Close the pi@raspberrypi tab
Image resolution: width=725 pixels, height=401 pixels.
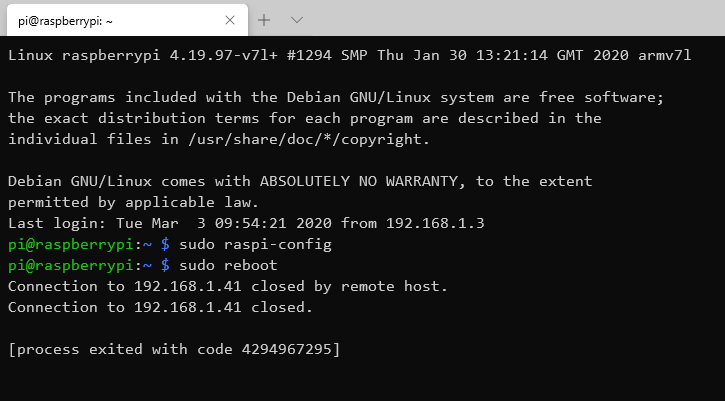pos(230,20)
